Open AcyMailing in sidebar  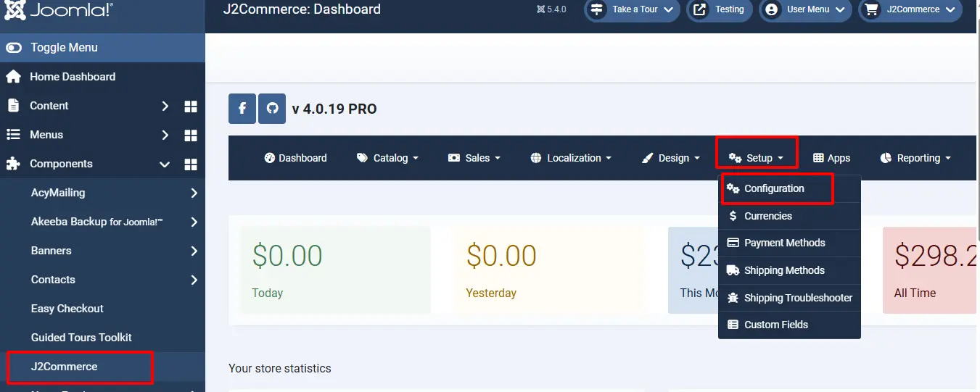58,193
